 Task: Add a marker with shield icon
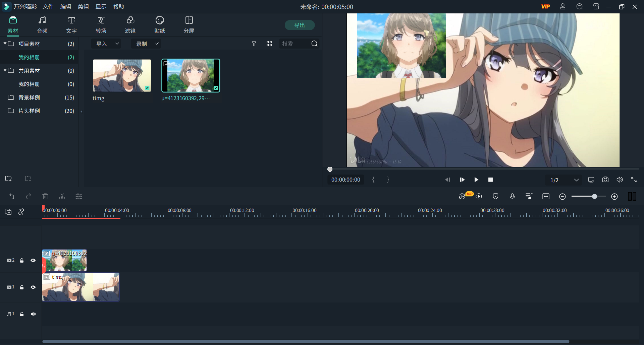coord(495,197)
